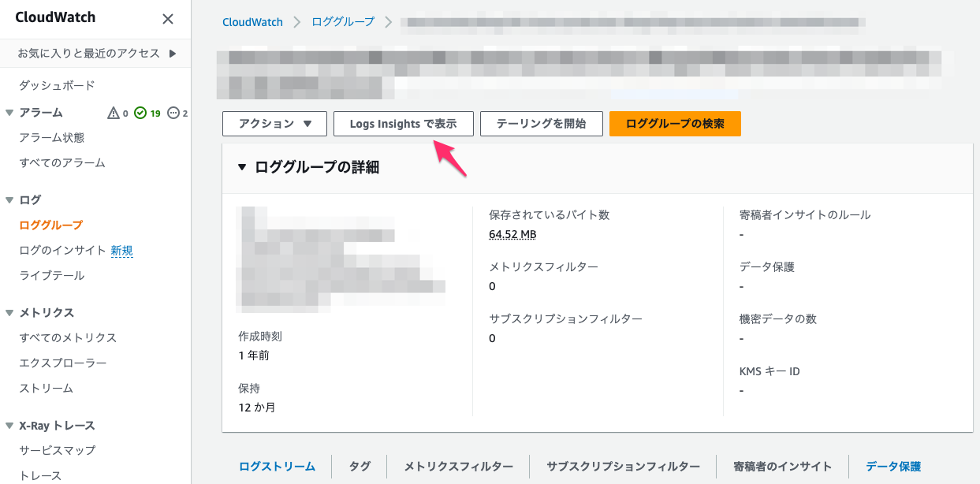Click 保存されているバイト数 label
Image resolution: width=980 pixels, height=484 pixels.
coord(550,214)
